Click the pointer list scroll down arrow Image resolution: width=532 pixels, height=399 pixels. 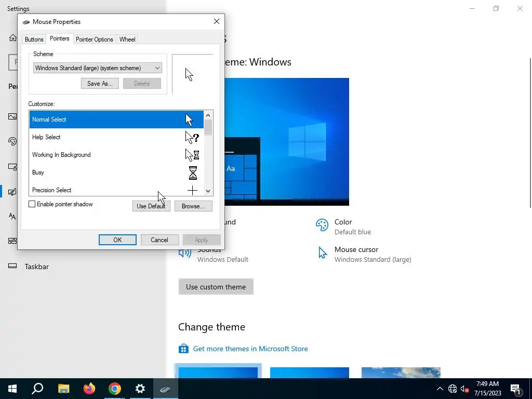(208, 191)
